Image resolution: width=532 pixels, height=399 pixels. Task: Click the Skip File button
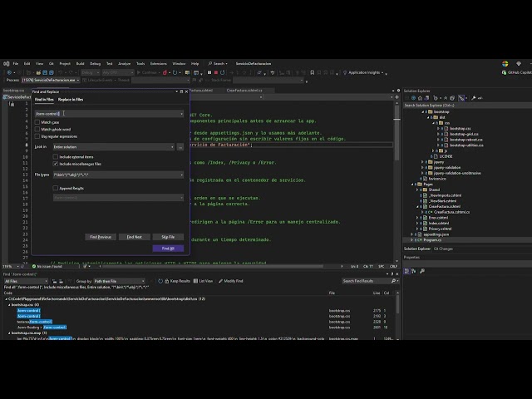168,237
